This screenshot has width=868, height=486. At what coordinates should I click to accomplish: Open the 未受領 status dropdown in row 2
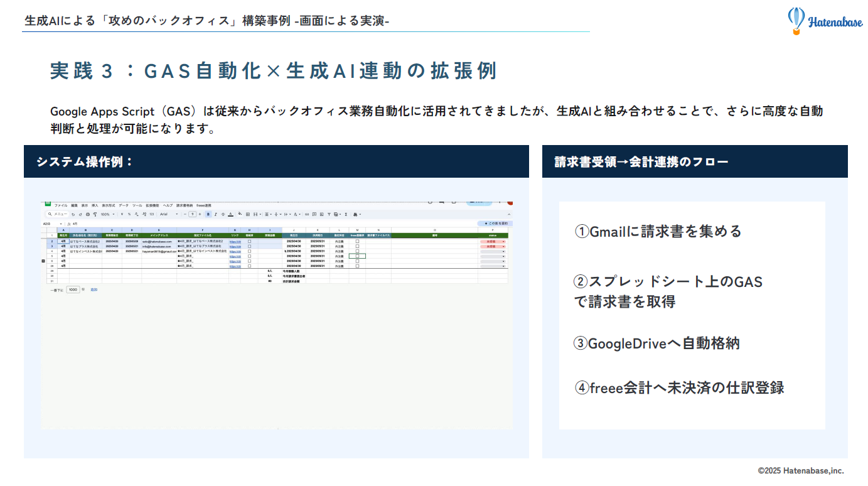click(493, 241)
